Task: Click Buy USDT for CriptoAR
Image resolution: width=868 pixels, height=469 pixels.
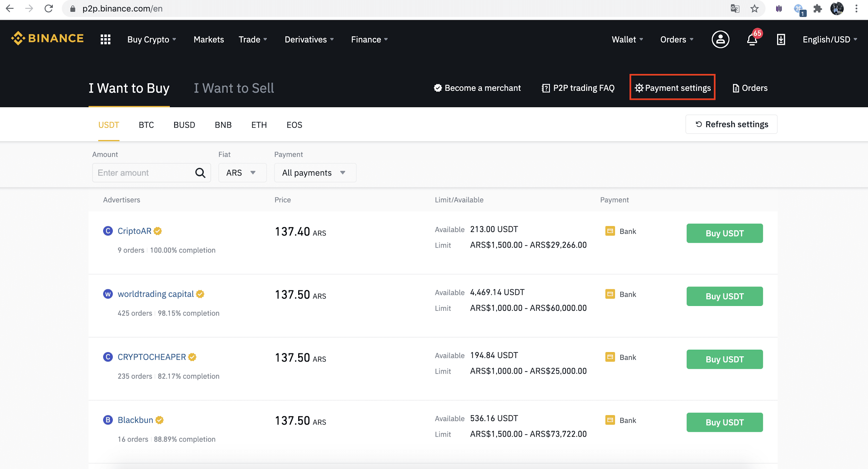Action: pos(725,233)
